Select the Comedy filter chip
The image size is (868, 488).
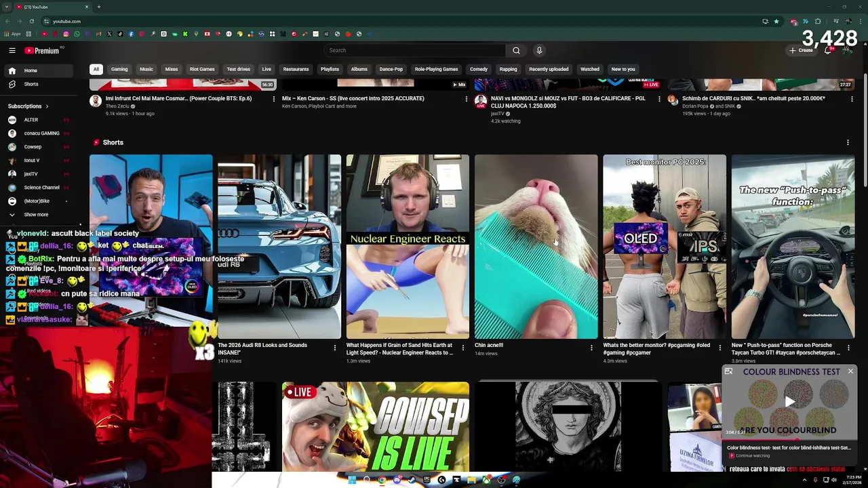(479, 69)
